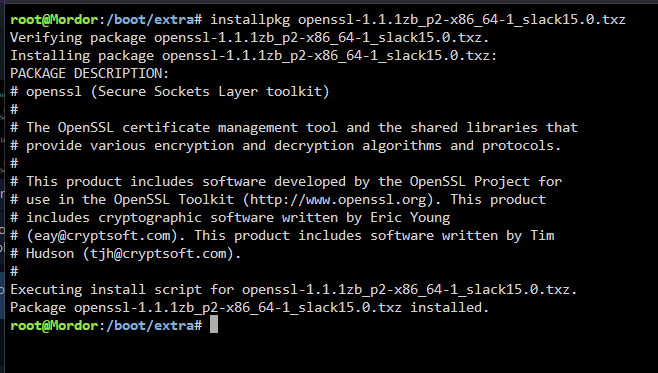Click the eay@cryptsoft.com email address
This screenshot has height=373, width=658.
coord(102,235)
